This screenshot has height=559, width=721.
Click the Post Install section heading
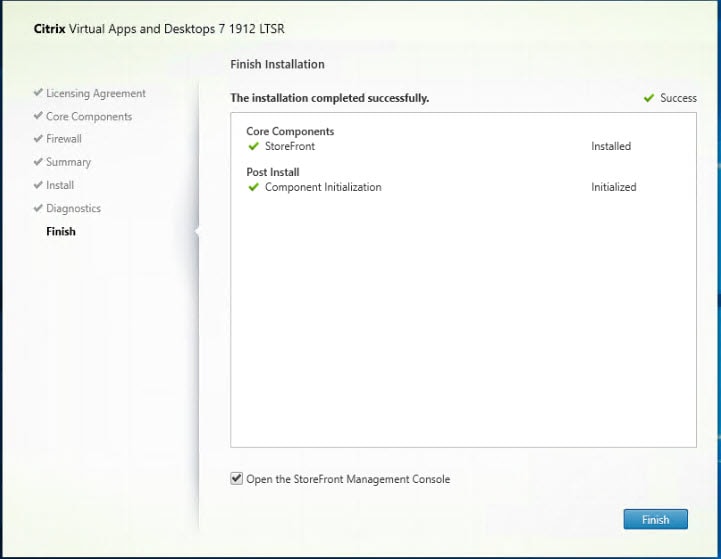(273, 172)
